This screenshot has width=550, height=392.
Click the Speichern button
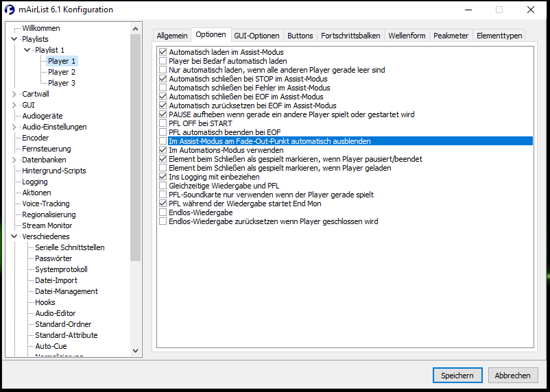[457, 376]
